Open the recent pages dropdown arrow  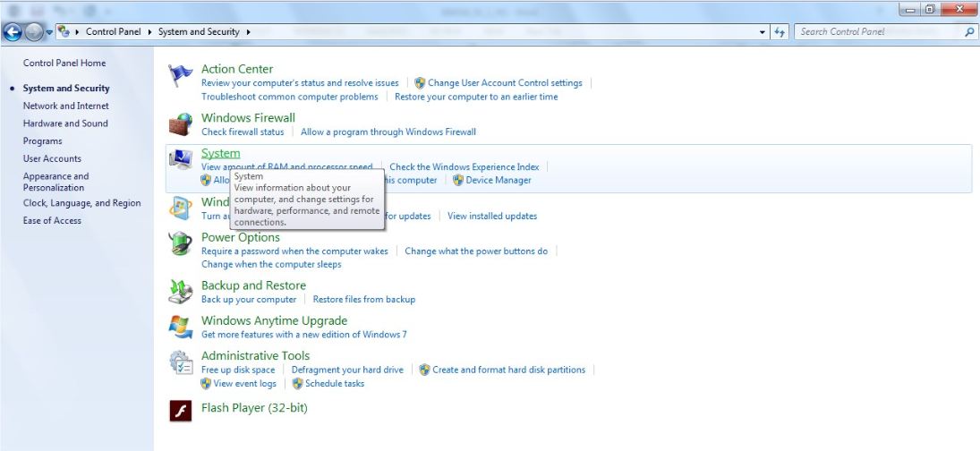[49, 32]
